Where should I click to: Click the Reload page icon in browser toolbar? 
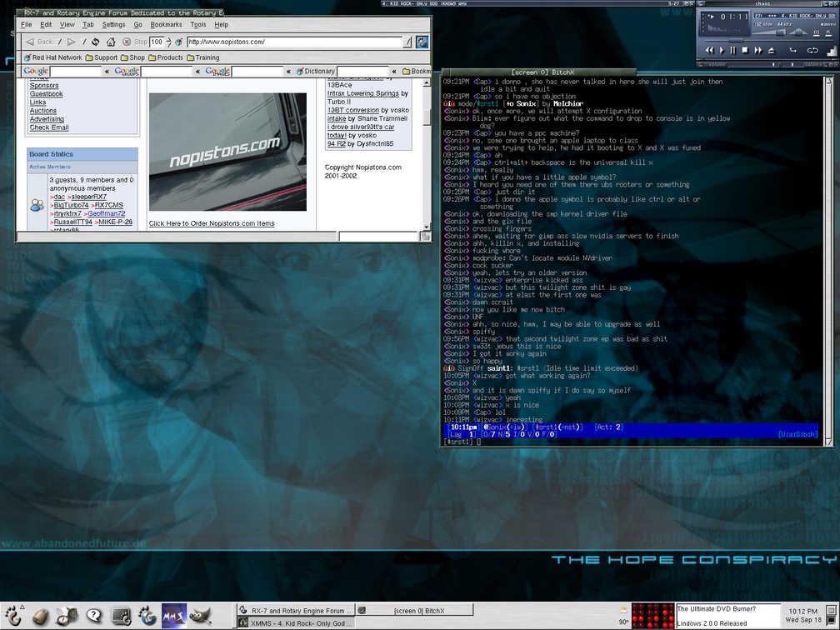[96, 42]
